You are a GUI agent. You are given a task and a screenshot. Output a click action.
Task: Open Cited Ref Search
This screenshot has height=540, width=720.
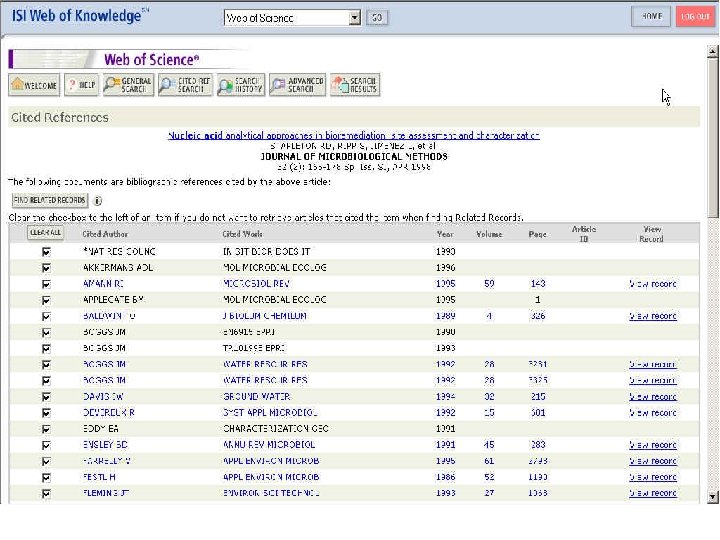click(x=185, y=85)
